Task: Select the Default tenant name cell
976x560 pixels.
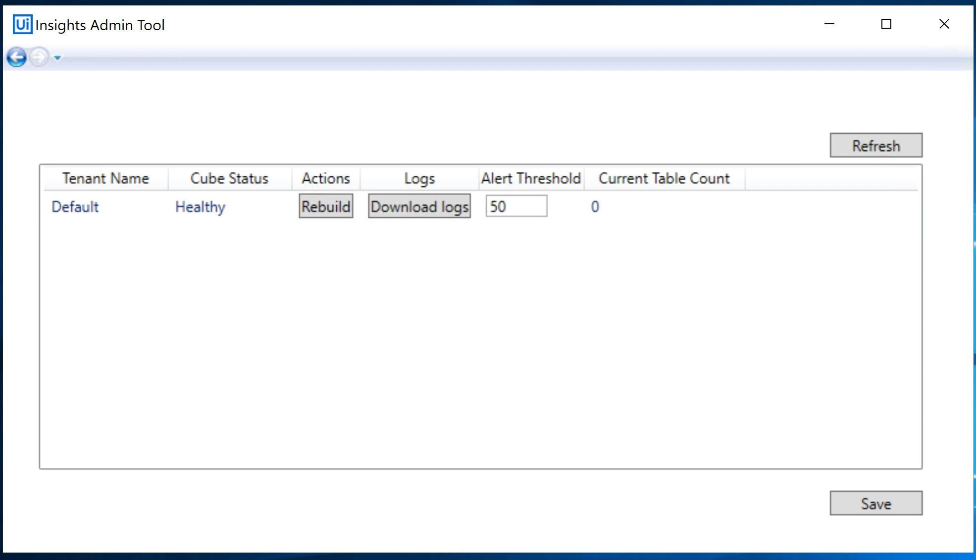Action: [x=75, y=206]
